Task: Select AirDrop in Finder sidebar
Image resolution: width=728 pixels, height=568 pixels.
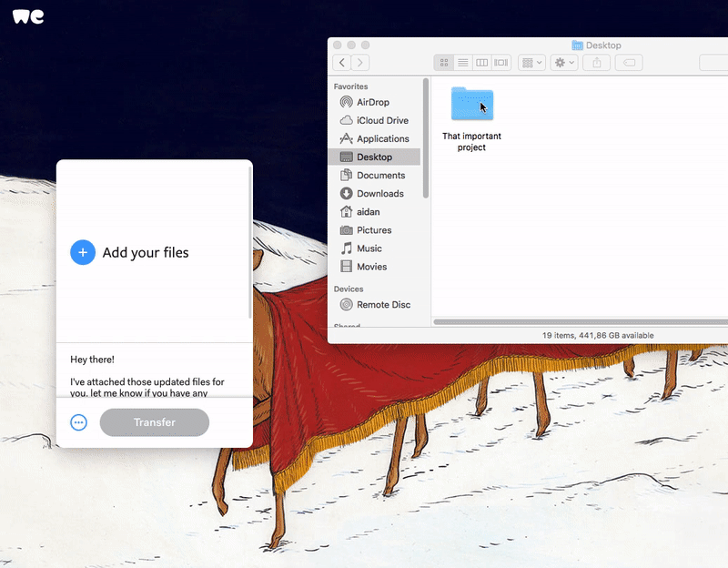Action: coord(373,102)
